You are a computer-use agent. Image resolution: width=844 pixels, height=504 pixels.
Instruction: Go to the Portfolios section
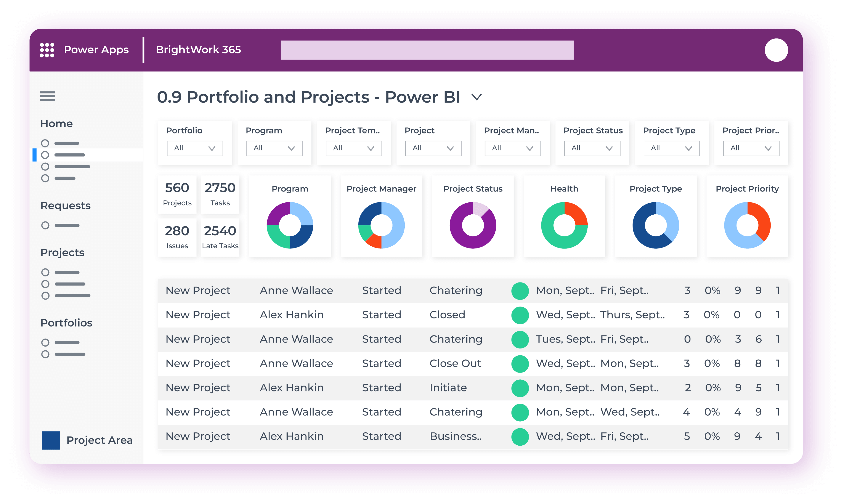click(x=66, y=323)
